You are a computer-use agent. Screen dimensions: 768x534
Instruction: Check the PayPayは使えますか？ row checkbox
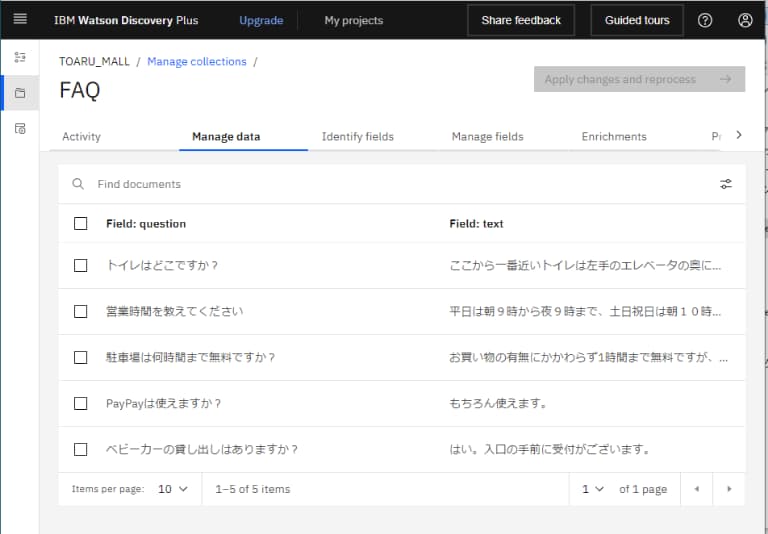point(81,404)
